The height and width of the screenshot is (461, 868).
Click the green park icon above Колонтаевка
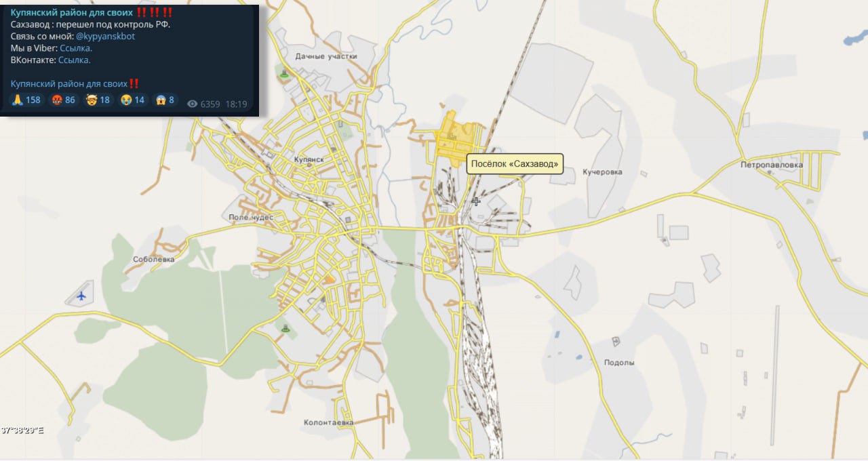click(x=285, y=328)
